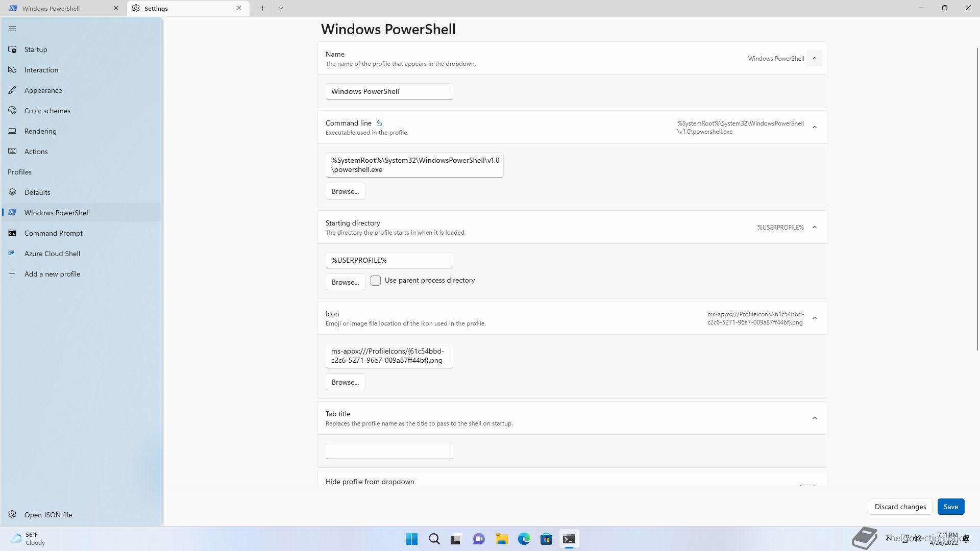Enable Use parent process directory
The image size is (980, 551).
pos(376,281)
